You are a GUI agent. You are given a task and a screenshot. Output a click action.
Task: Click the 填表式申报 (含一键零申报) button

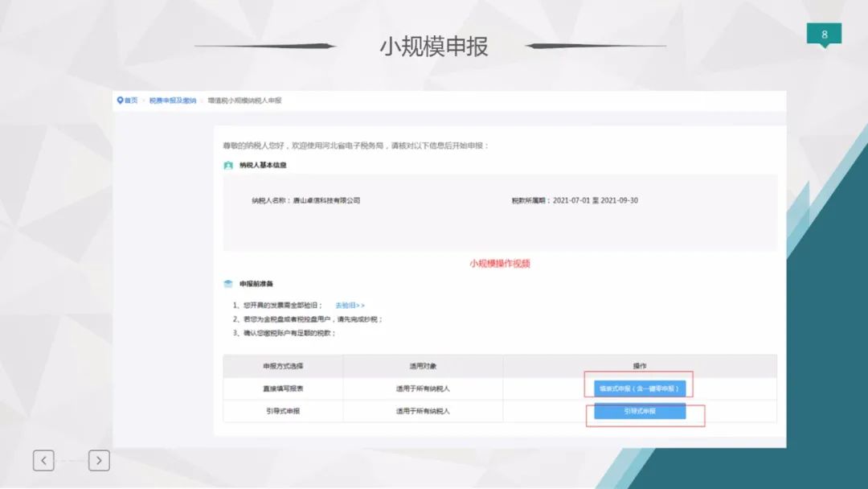640,388
